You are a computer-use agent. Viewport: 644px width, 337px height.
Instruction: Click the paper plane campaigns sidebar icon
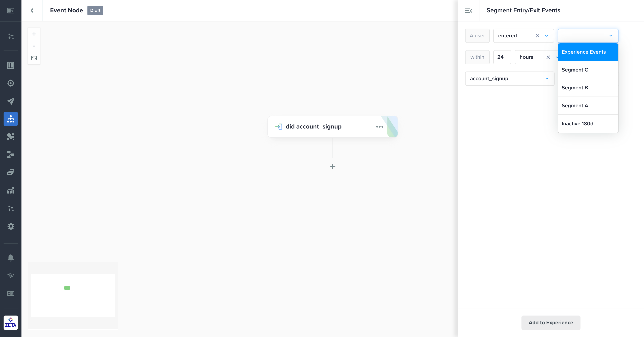tap(11, 101)
